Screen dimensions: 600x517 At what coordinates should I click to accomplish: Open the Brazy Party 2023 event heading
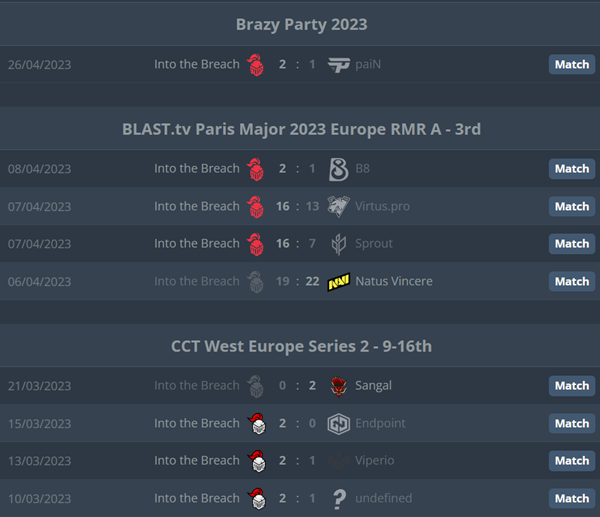(302, 24)
